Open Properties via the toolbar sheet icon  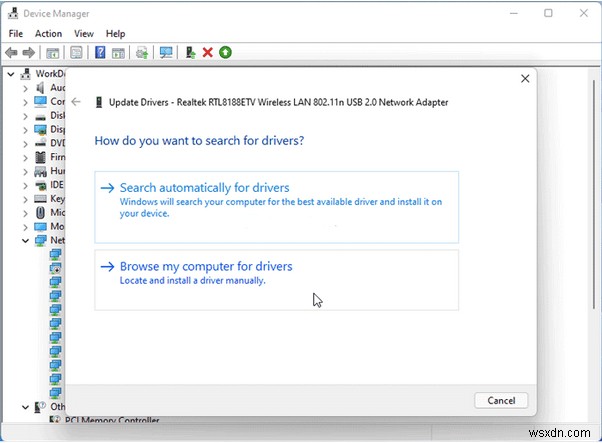pos(76,53)
